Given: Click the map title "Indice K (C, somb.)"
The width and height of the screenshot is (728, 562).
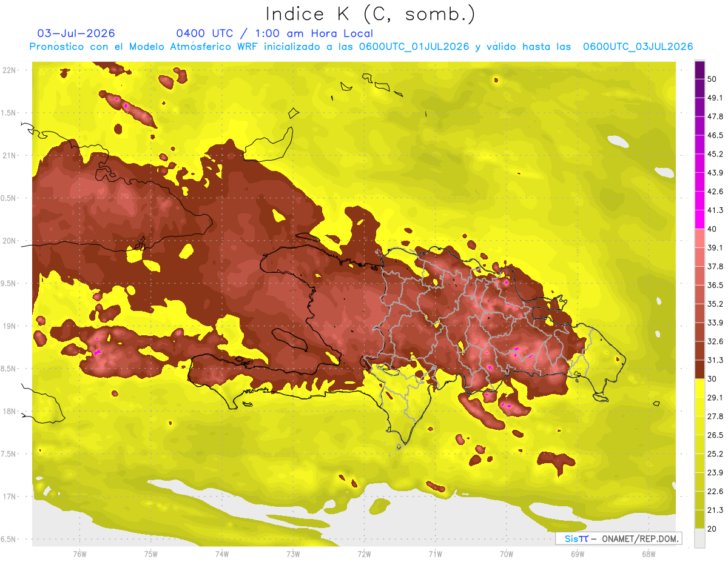Looking at the screenshot, I should tap(370, 15).
